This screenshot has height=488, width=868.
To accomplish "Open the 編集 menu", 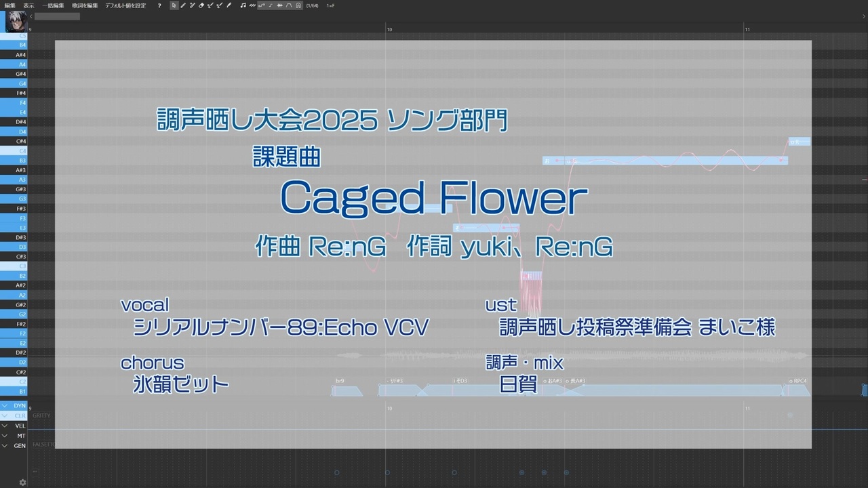I will pos(10,5).
